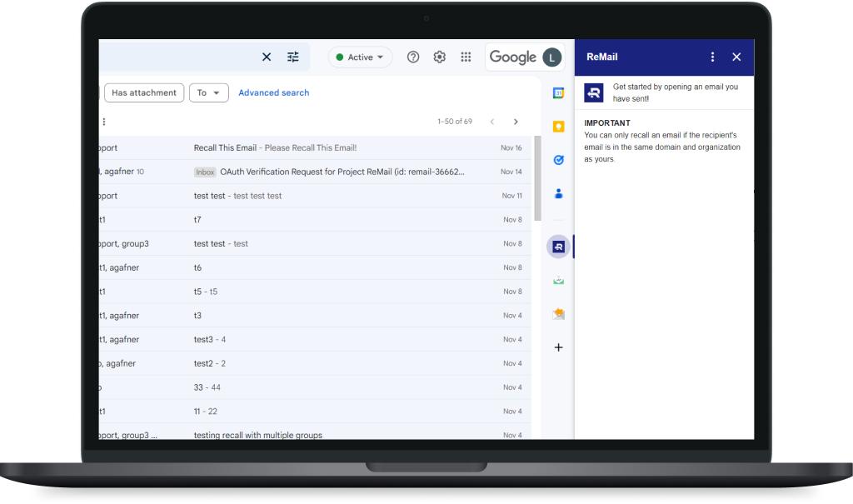The image size is (853, 504).
Task: Open the 'test test - test test test' email
Action: [316, 196]
